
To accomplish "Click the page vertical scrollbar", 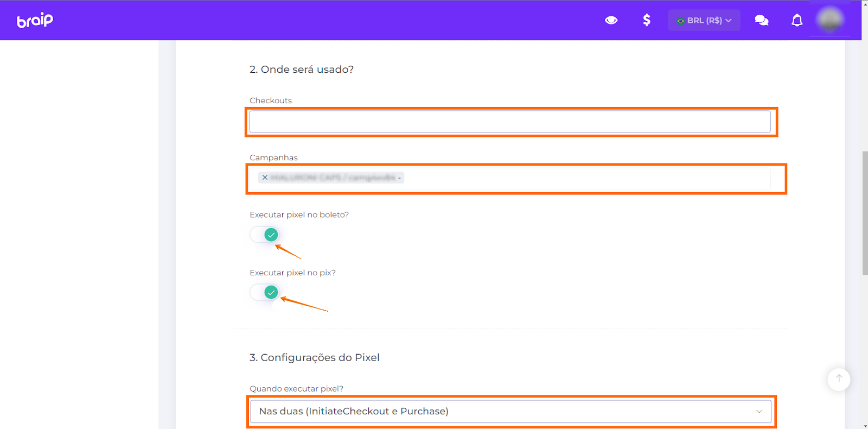I will 865,213.
